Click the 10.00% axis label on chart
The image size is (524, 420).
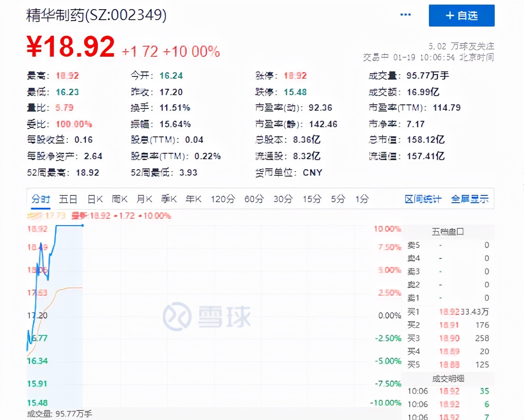[387, 229]
